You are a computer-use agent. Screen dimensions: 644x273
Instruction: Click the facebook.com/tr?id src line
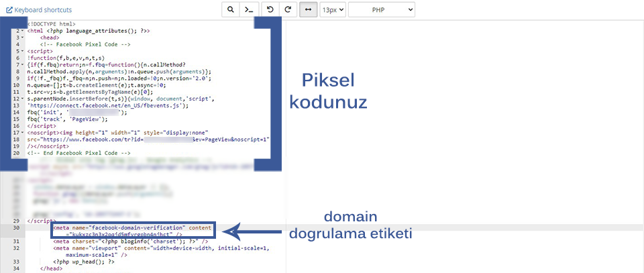[x=148, y=140]
